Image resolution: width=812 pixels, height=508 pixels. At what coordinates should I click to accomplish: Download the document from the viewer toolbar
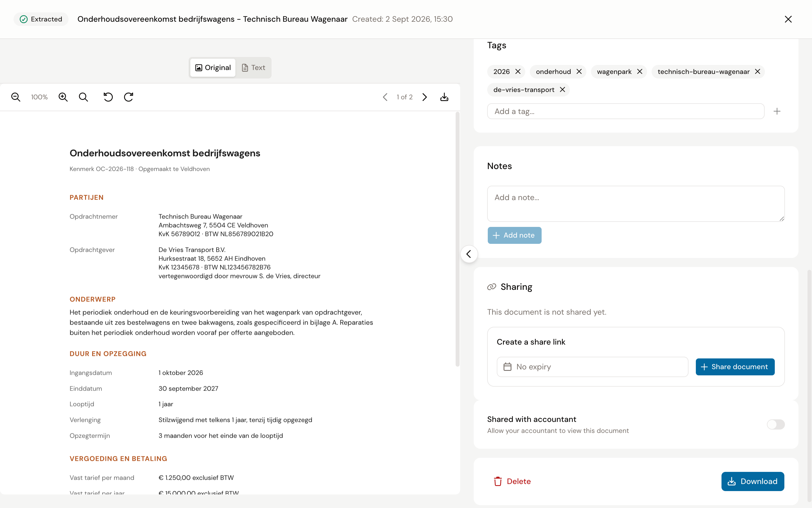(444, 97)
